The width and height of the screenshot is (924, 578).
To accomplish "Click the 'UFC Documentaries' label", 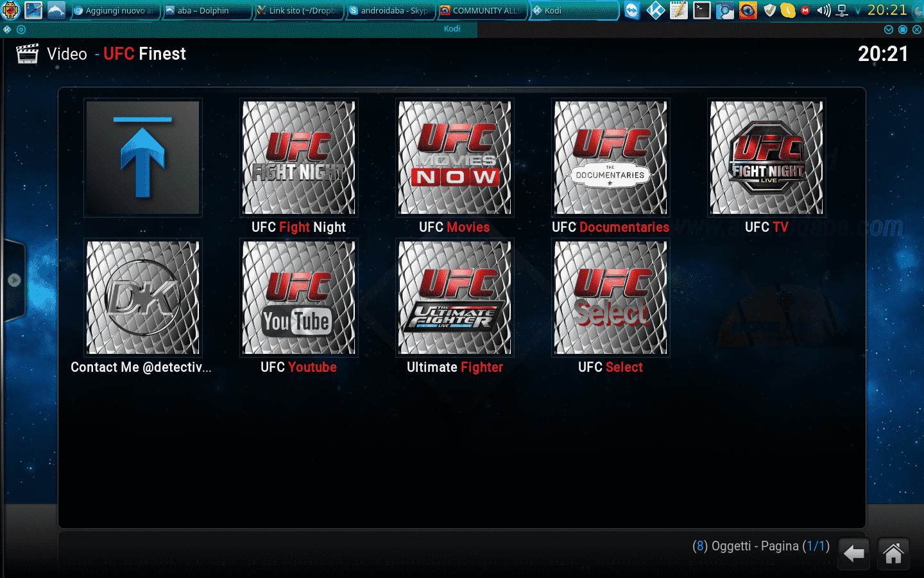I will pyautogui.click(x=610, y=227).
